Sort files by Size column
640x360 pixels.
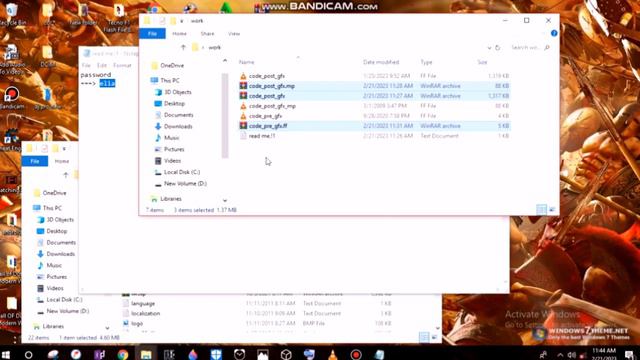click(x=482, y=62)
